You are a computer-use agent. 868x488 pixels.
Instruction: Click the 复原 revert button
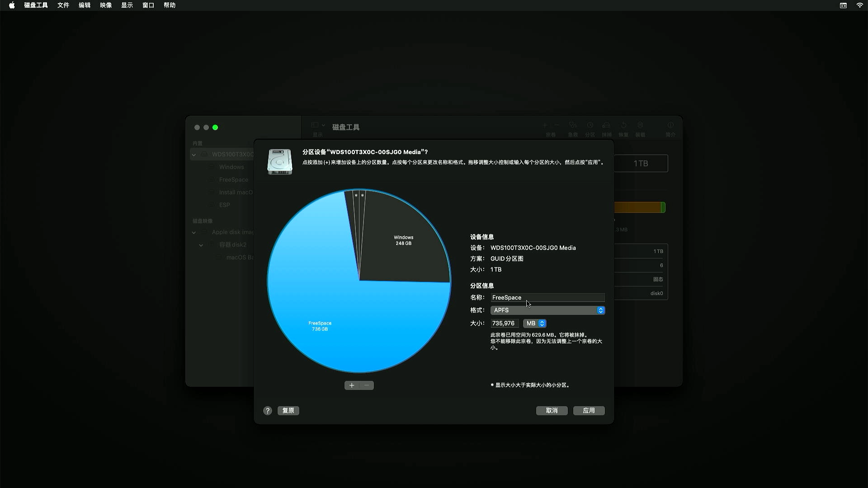click(288, 411)
